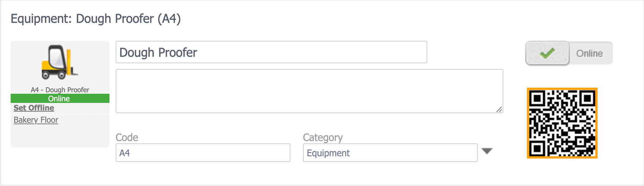The width and height of the screenshot is (644, 186).
Task: Open the Category combo box showing Equipment
Action: tap(390, 153)
